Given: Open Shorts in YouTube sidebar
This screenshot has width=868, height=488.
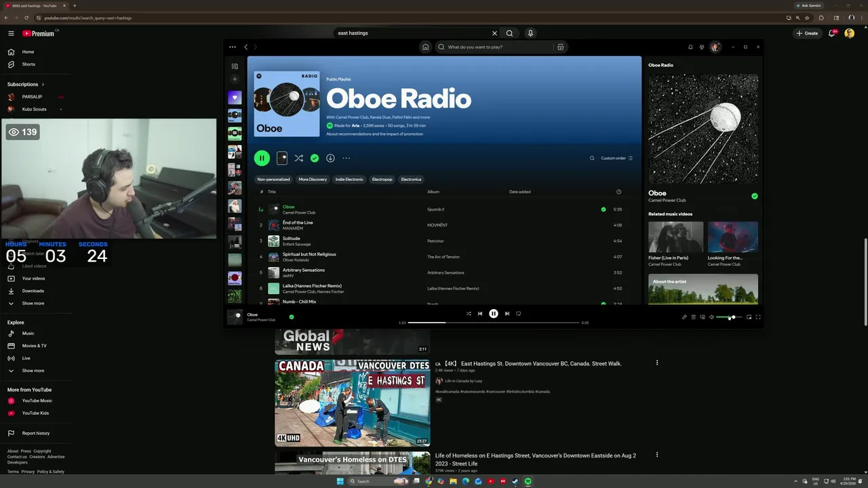Looking at the screenshot, I should point(28,64).
